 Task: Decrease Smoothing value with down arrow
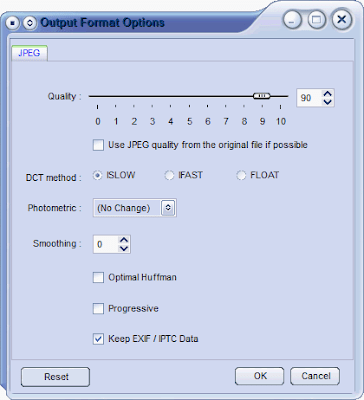pyautogui.click(x=124, y=248)
